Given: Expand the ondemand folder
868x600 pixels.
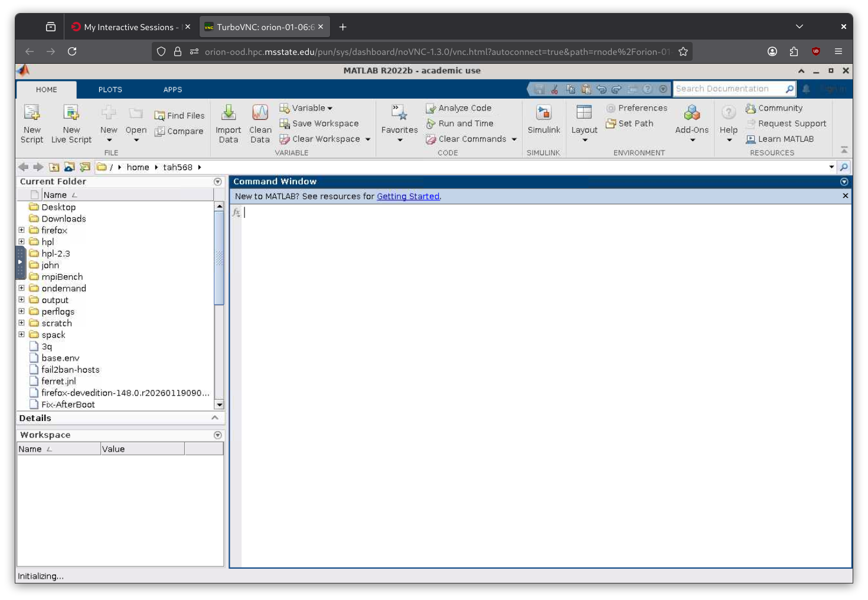Looking at the screenshot, I should coord(21,288).
